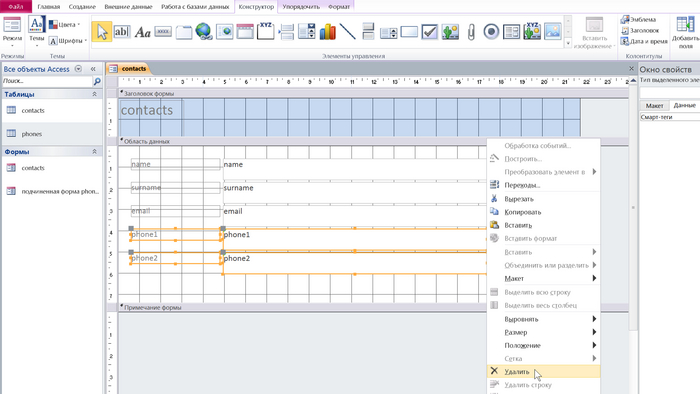
Task: Expand the Colors theme dropdown
Action: coord(65,25)
